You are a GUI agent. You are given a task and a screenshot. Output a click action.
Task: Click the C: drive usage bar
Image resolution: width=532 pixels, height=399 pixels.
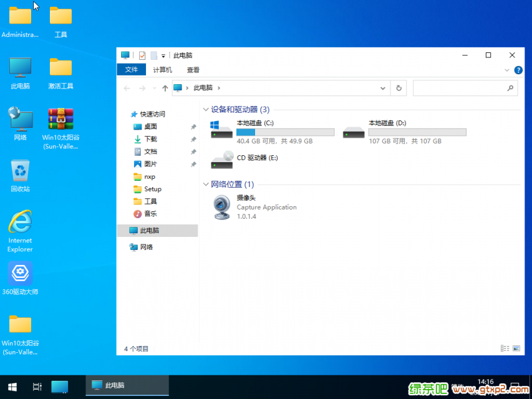click(x=286, y=132)
